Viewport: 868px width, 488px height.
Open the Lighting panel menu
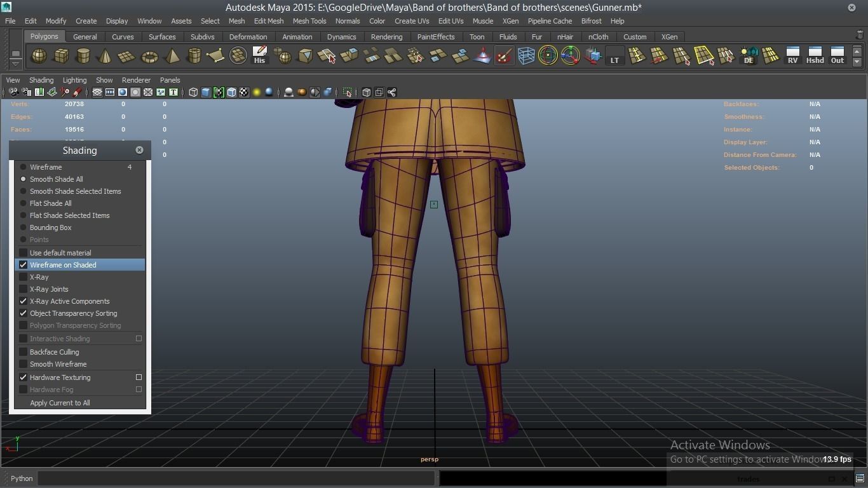click(x=74, y=80)
